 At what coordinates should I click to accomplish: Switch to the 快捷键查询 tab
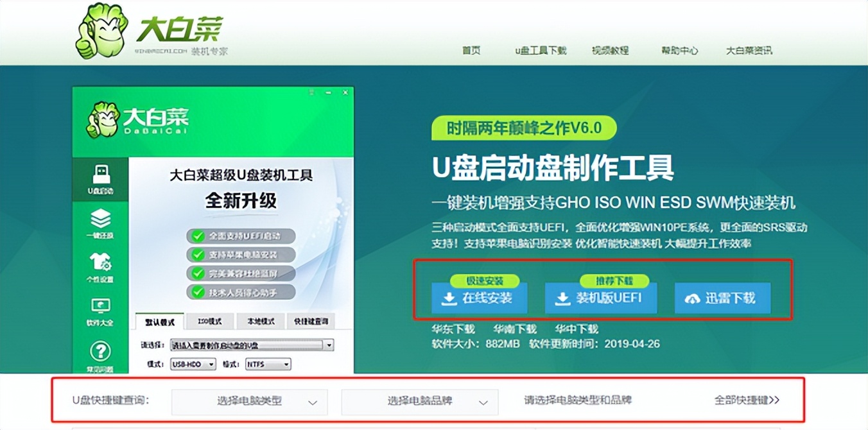coord(310,322)
